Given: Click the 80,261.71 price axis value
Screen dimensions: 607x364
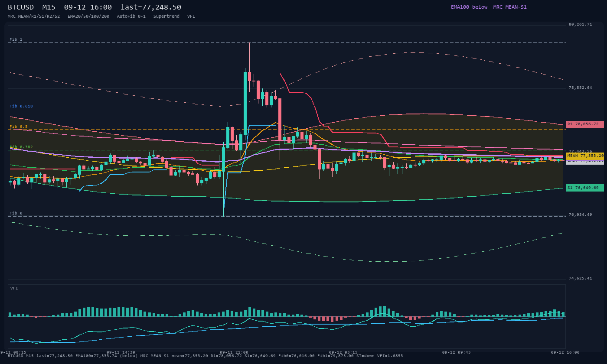Looking at the screenshot, I should (580, 24).
